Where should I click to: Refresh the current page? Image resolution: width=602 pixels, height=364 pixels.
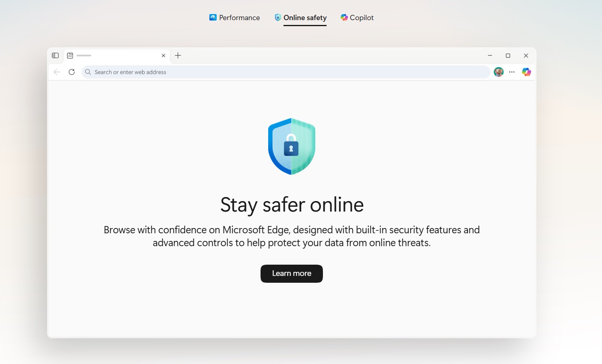click(x=72, y=72)
